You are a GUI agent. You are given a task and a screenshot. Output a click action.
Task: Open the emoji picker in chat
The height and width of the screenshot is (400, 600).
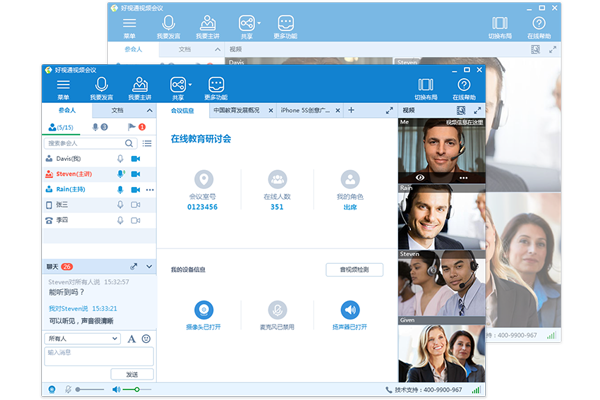[x=148, y=339]
